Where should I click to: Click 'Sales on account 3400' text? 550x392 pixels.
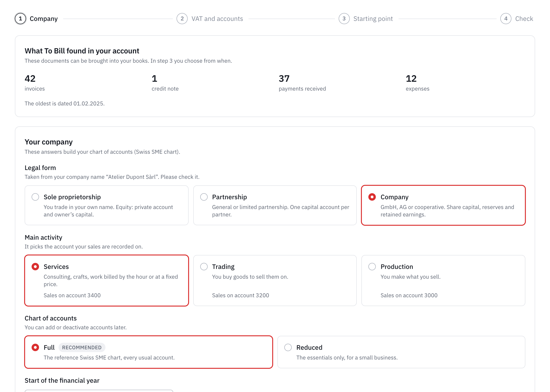pos(72,295)
